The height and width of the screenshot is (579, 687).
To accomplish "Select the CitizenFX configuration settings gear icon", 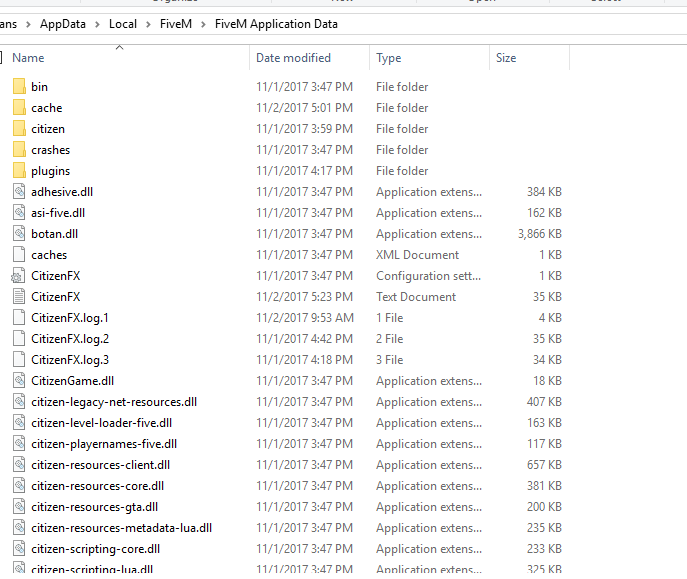I will (18, 276).
